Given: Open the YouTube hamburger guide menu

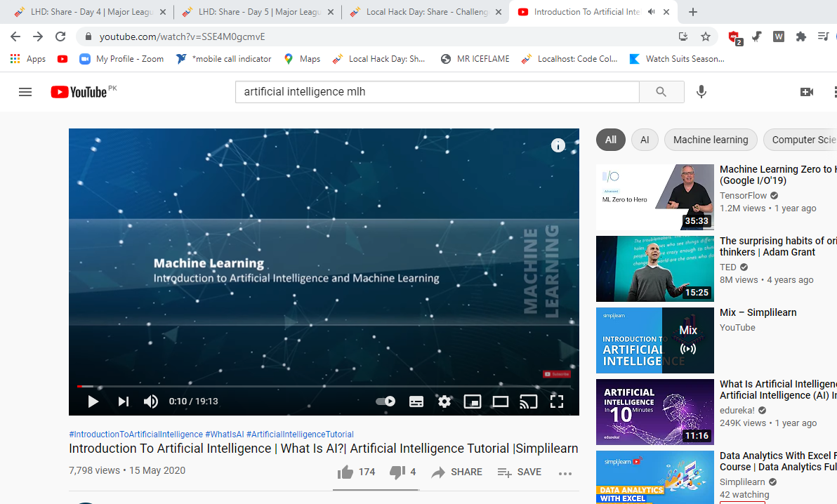Looking at the screenshot, I should point(25,92).
